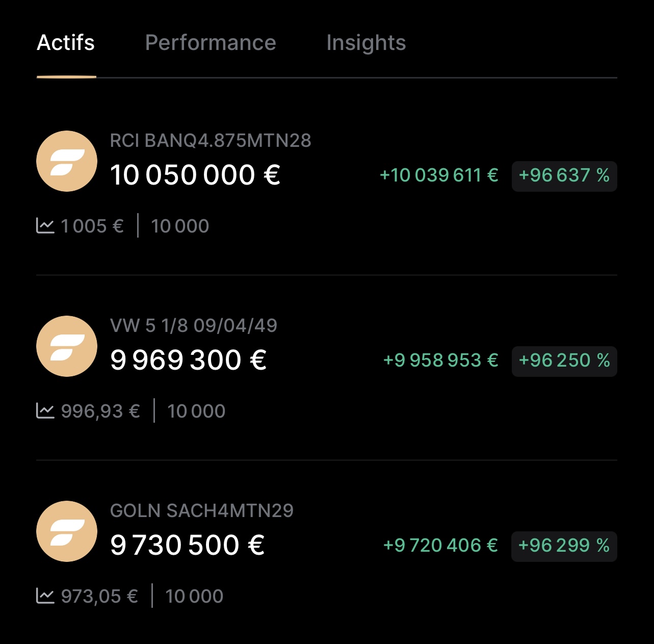Tap the RCI BANQ4.875MTN28 asset logo
This screenshot has width=654, height=644.
(x=67, y=161)
